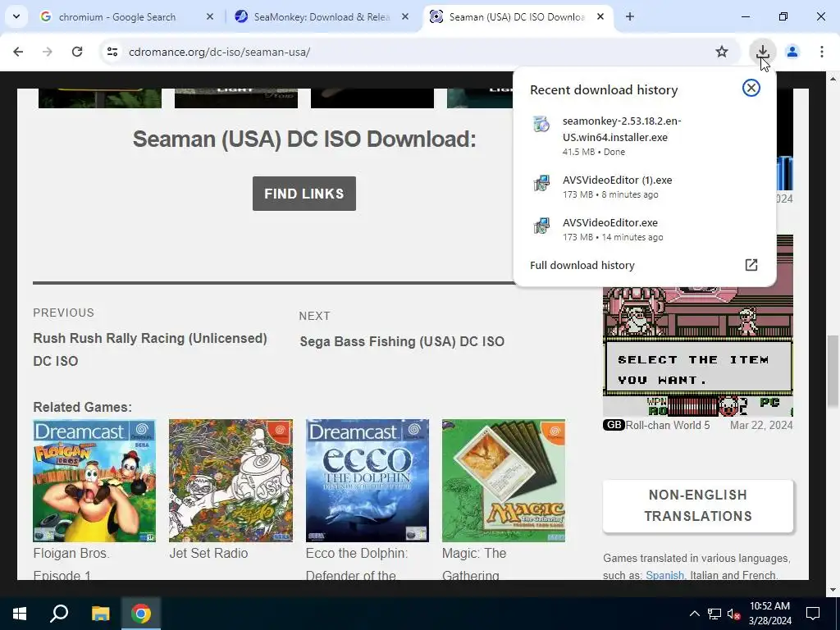The width and height of the screenshot is (840, 630).
Task: Open seamonkey-2.53.18.2 installer download entry
Action: point(644,135)
